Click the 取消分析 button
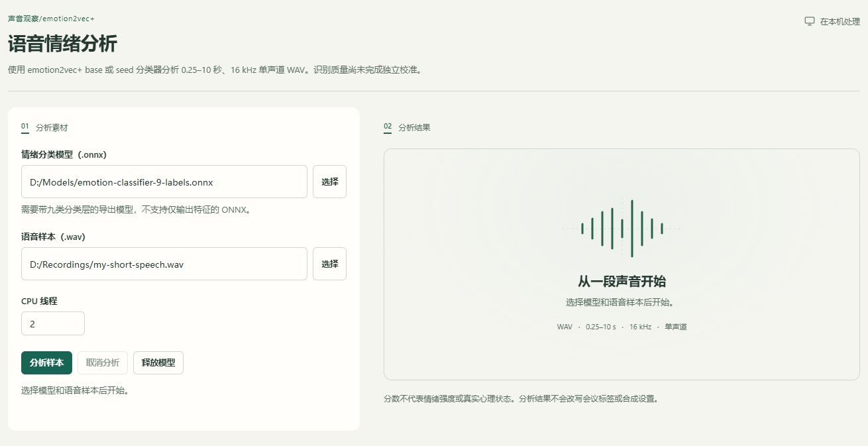The height and width of the screenshot is (446, 868). click(x=103, y=362)
